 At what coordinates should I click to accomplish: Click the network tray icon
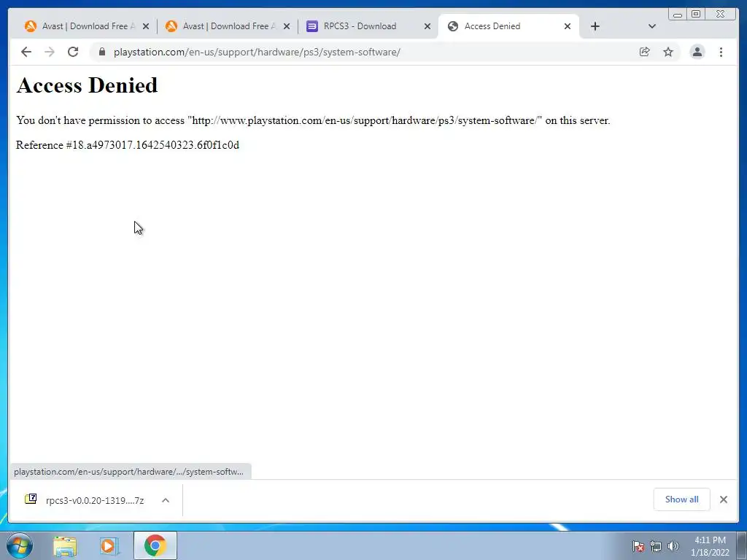(x=656, y=546)
